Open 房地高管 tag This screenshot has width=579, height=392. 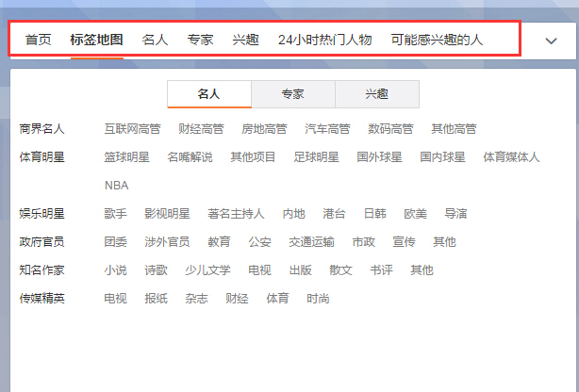click(264, 129)
